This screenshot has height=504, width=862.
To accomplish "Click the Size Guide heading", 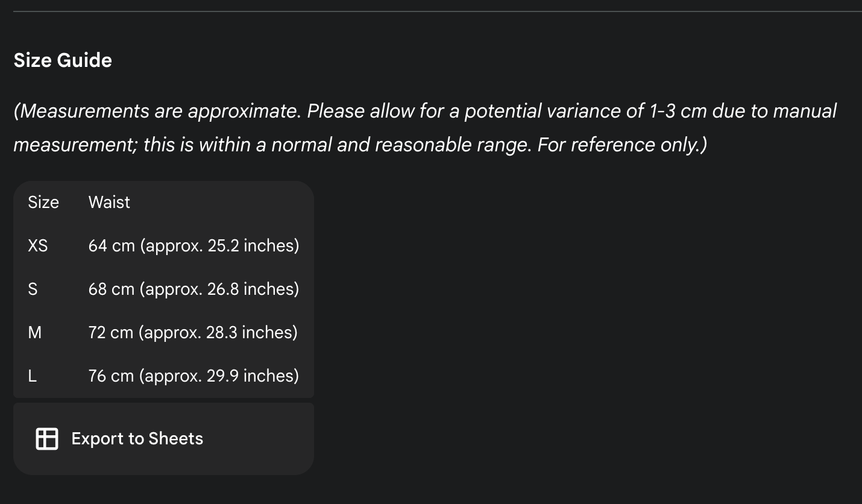I will [x=63, y=60].
